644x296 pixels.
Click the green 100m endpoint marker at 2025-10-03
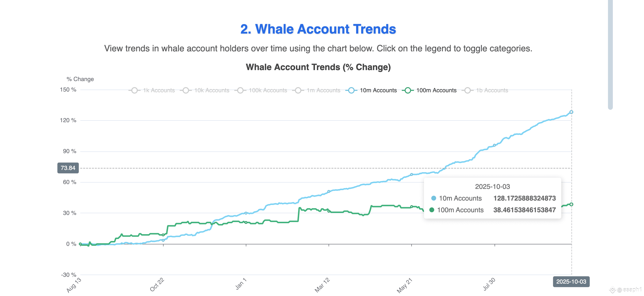tap(571, 204)
